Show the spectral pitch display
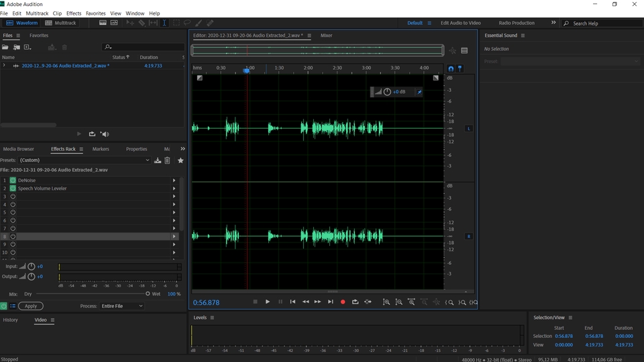 pyautogui.click(x=114, y=23)
